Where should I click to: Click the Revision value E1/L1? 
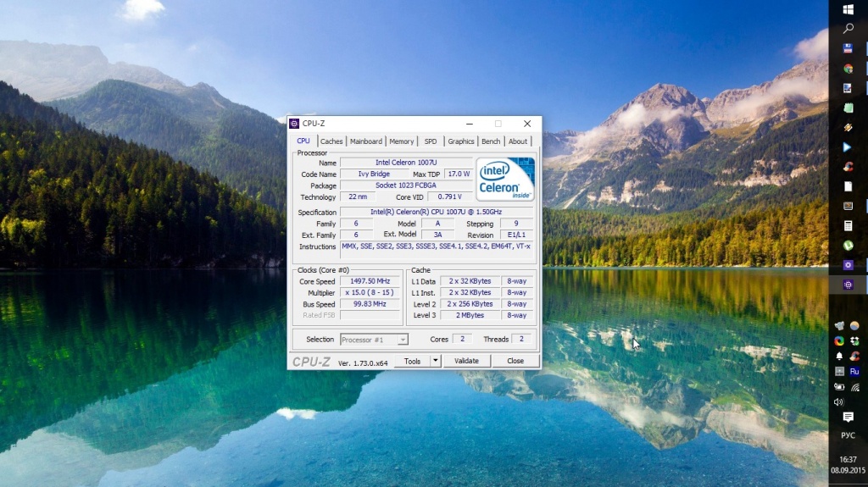pos(516,235)
